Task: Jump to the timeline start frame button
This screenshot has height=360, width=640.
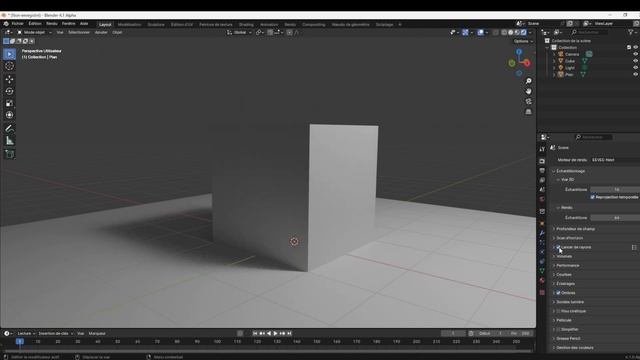Action: (x=255, y=333)
